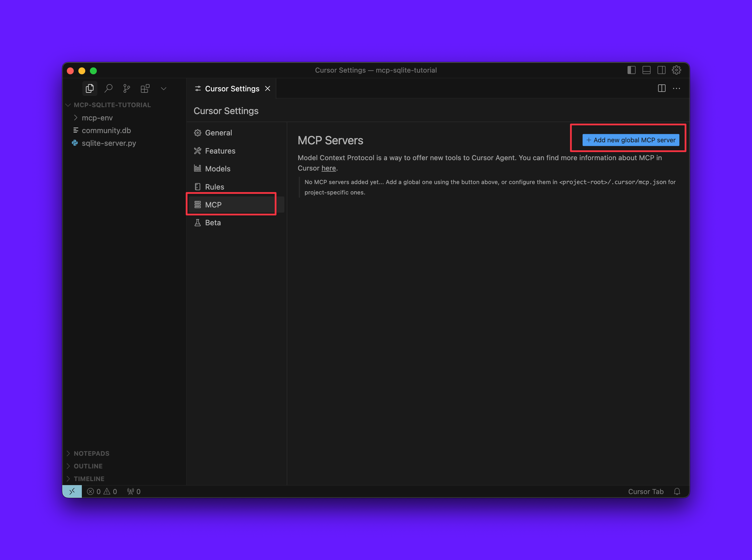Viewport: 752px width, 560px height.
Task: Expand the activity bar overflow chevron
Action: click(x=163, y=88)
